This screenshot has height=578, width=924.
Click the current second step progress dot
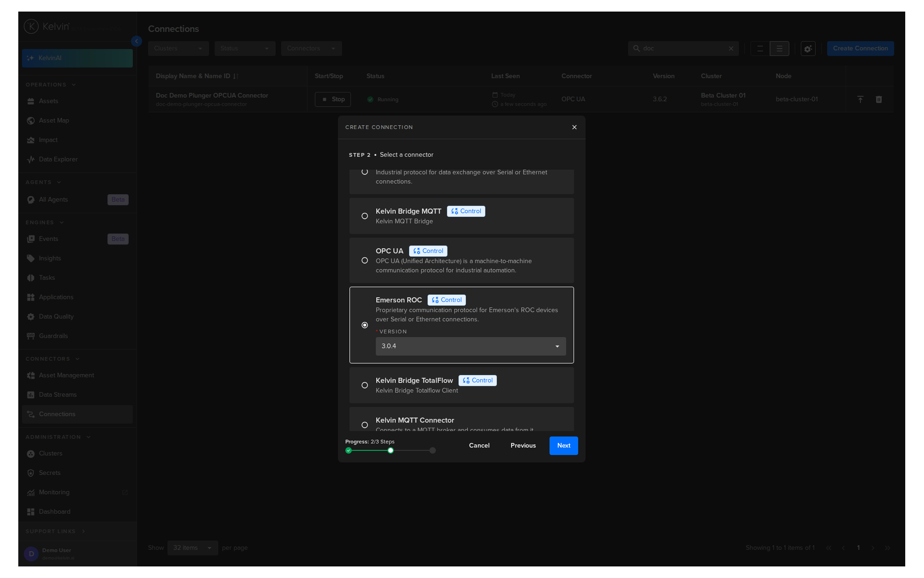[x=391, y=450]
